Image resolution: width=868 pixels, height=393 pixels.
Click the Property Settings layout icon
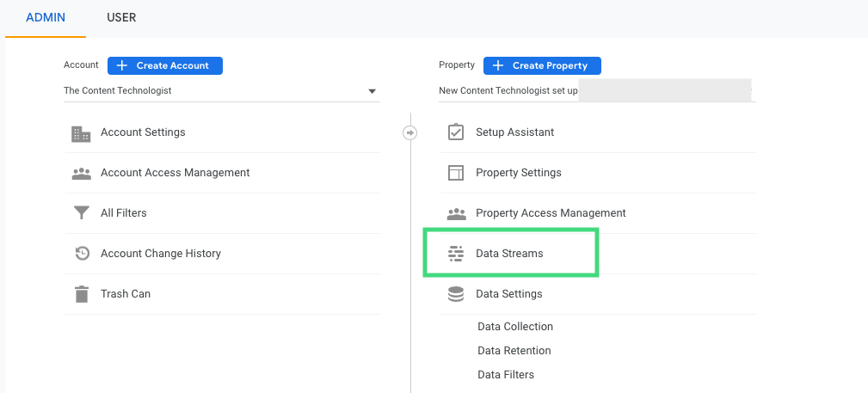pyautogui.click(x=456, y=173)
